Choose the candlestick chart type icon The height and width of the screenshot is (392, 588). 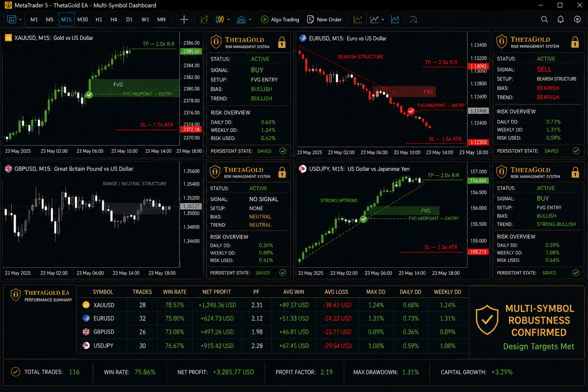click(x=220, y=20)
